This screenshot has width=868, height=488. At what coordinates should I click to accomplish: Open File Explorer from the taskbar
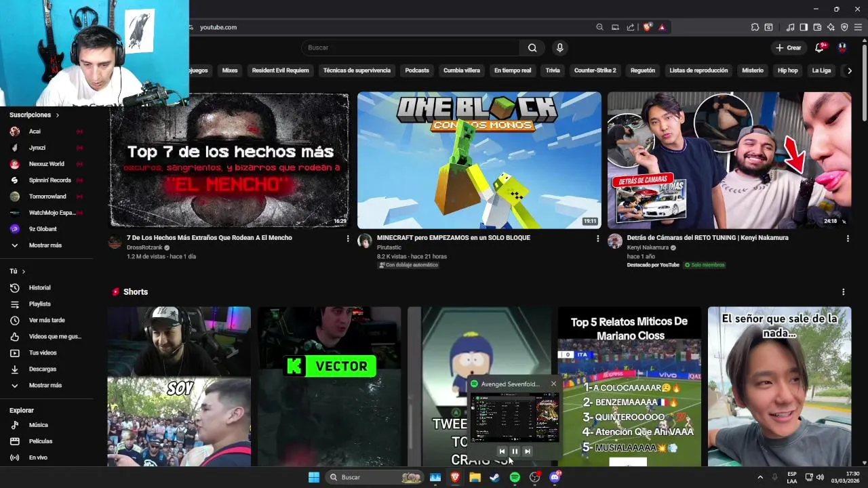pyautogui.click(x=475, y=477)
